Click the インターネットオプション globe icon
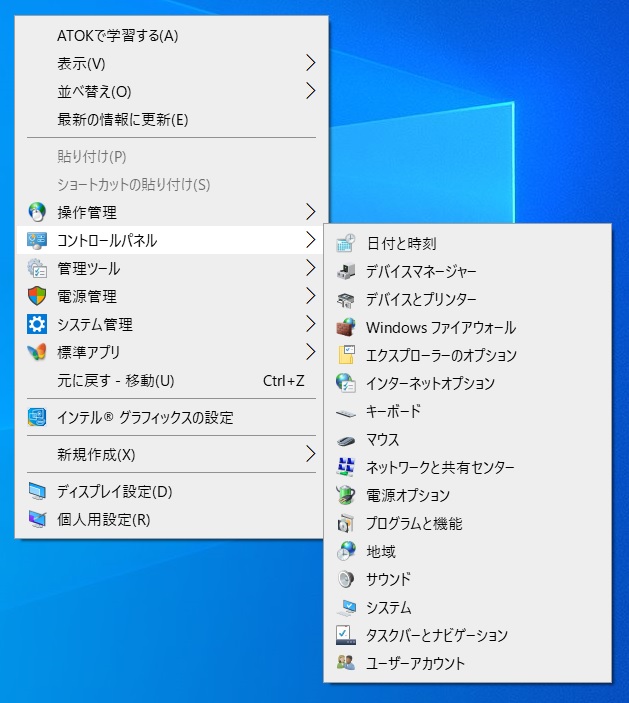Image resolution: width=629 pixels, height=703 pixels. point(346,383)
